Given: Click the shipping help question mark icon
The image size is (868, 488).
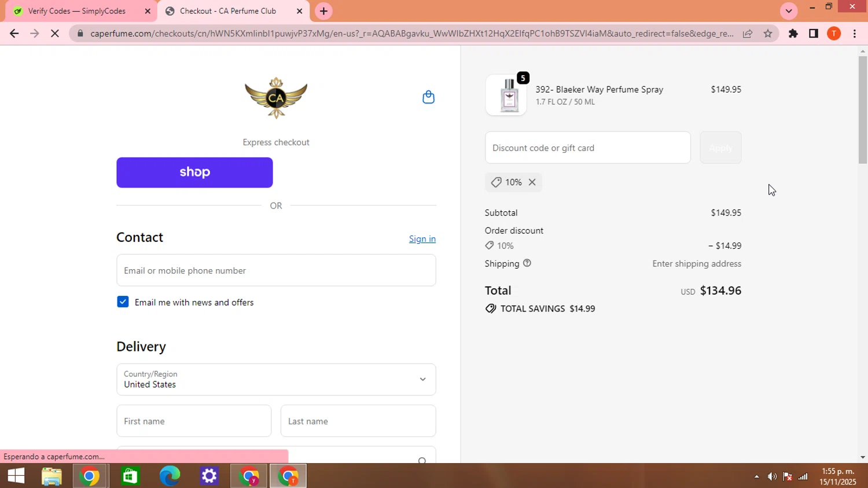Looking at the screenshot, I should 527,263.
